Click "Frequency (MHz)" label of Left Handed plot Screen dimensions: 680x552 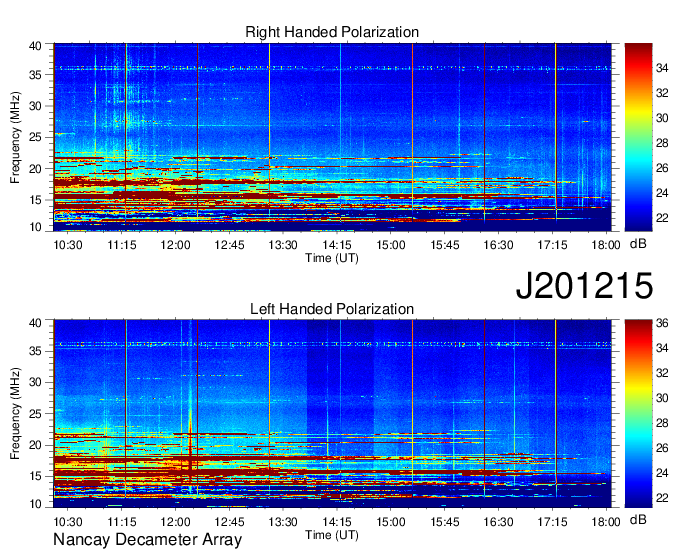[15, 414]
